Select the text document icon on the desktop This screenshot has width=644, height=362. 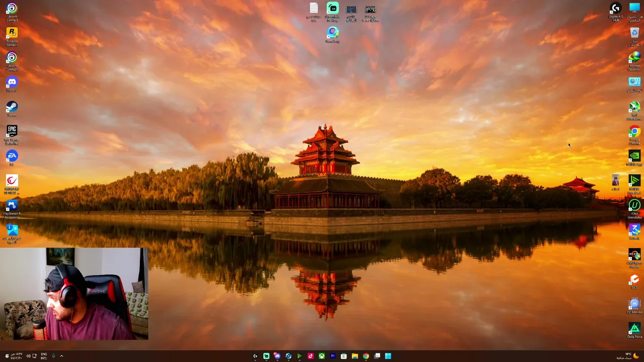tap(313, 13)
